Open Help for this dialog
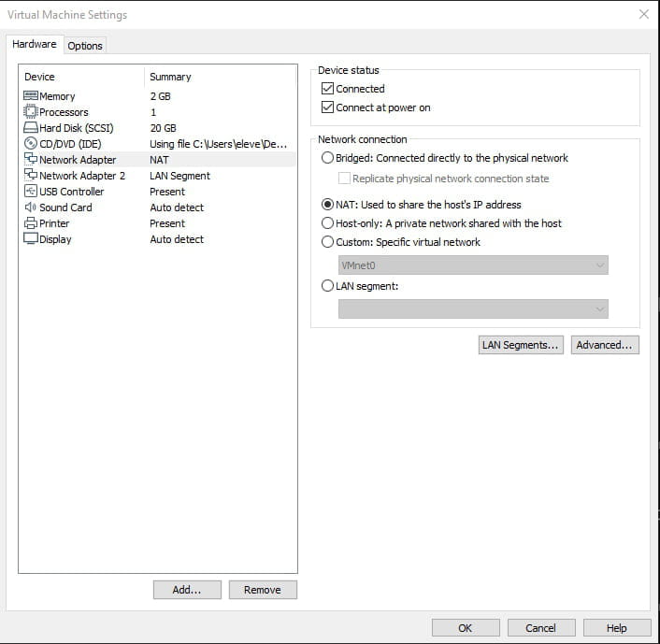This screenshot has width=660, height=644. [x=617, y=628]
